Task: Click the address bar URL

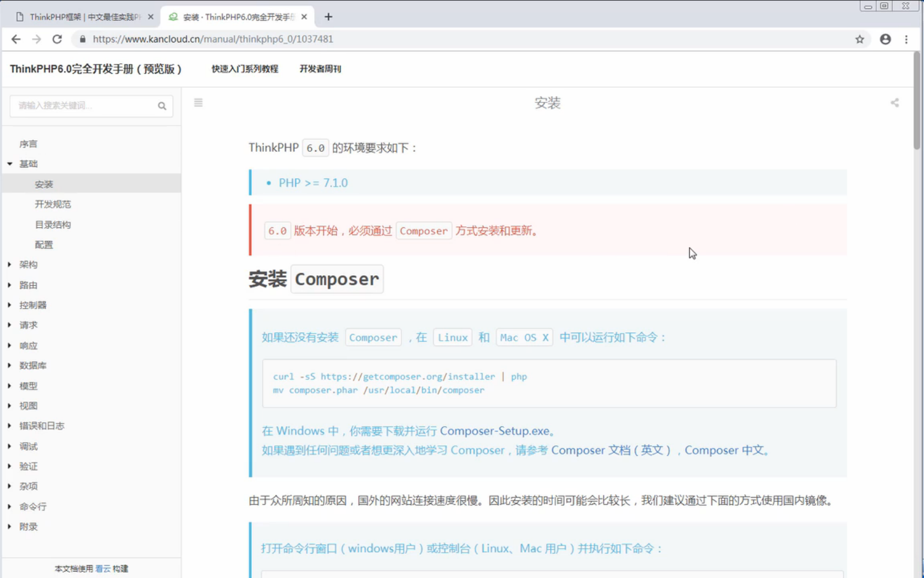Action: click(213, 39)
